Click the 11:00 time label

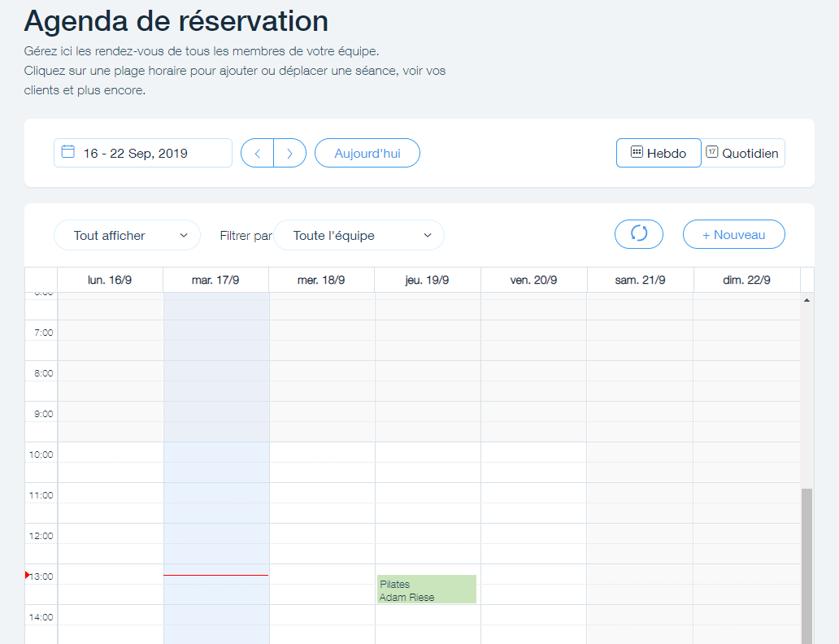point(41,495)
